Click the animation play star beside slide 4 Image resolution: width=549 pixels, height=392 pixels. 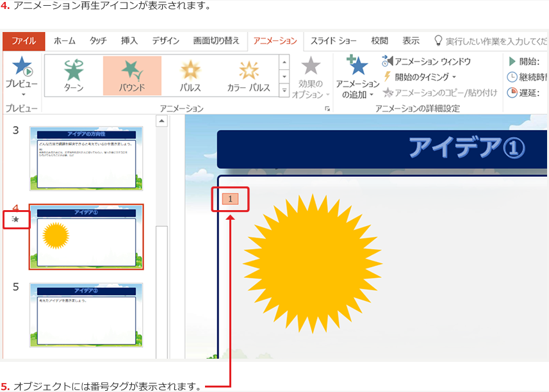pos(17,219)
